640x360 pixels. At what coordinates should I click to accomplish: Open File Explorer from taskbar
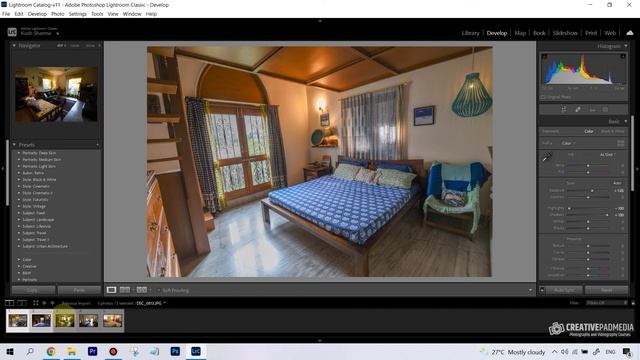point(72,351)
